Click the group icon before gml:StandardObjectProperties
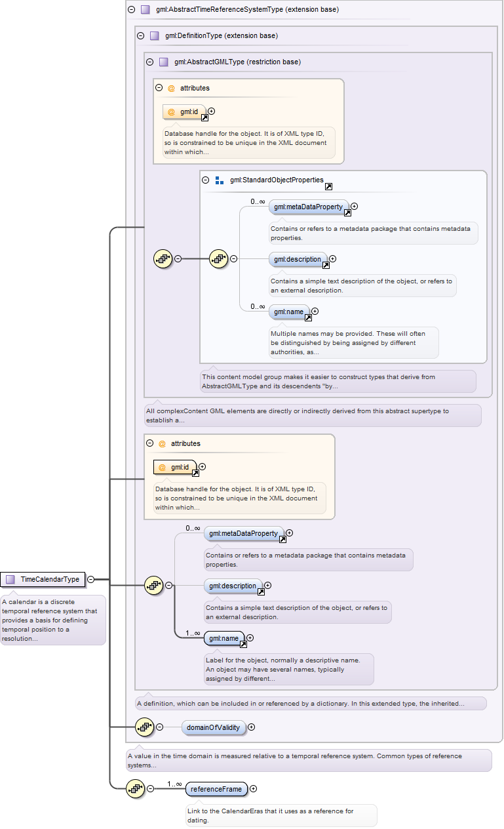The height and width of the screenshot is (829, 504). click(x=220, y=180)
